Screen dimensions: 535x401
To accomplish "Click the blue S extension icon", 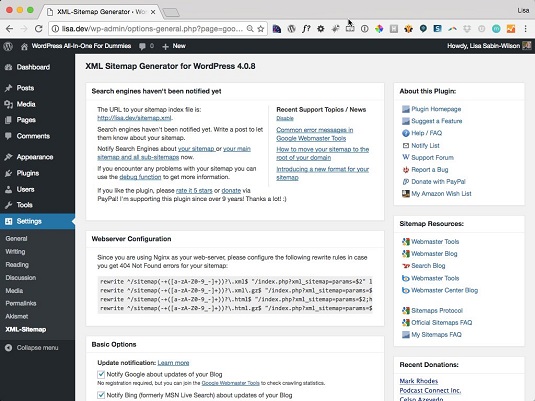I will 437,29.
